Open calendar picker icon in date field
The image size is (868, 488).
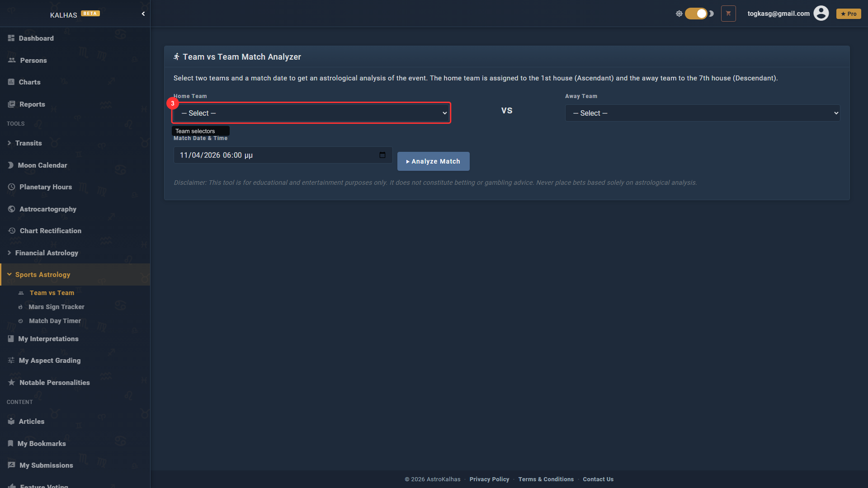click(x=382, y=155)
